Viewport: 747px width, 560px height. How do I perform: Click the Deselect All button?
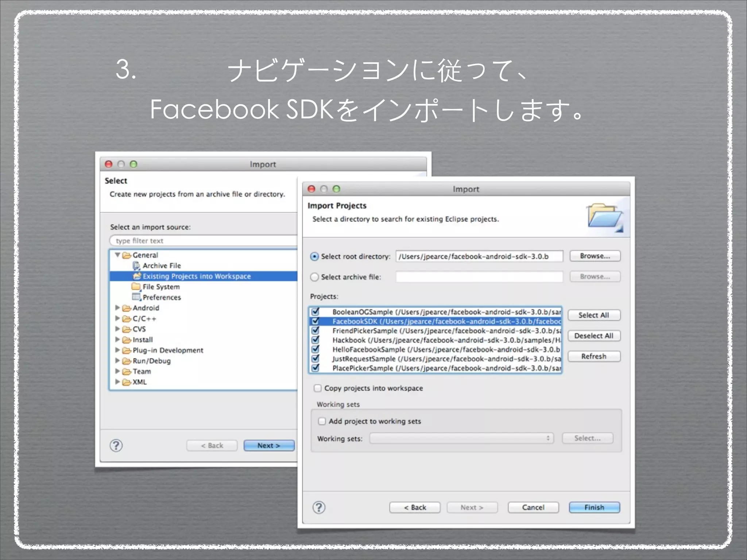[594, 335]
